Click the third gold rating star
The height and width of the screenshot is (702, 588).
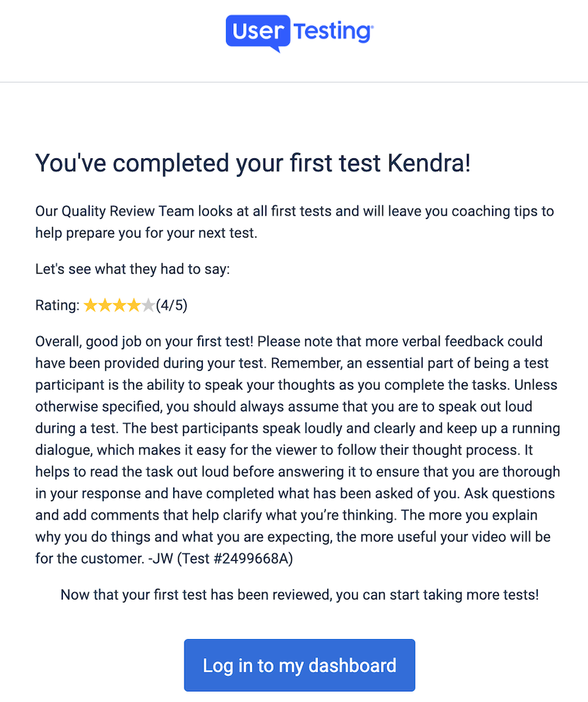119,305
